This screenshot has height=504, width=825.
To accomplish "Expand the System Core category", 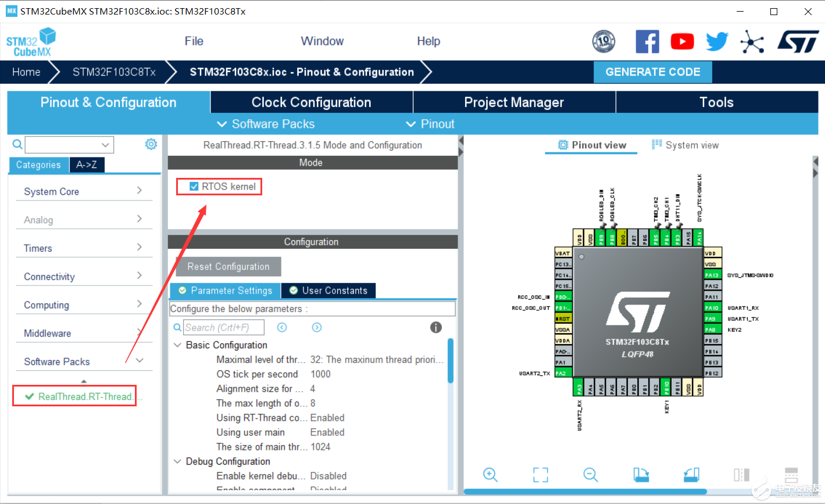I will (84, 191).
